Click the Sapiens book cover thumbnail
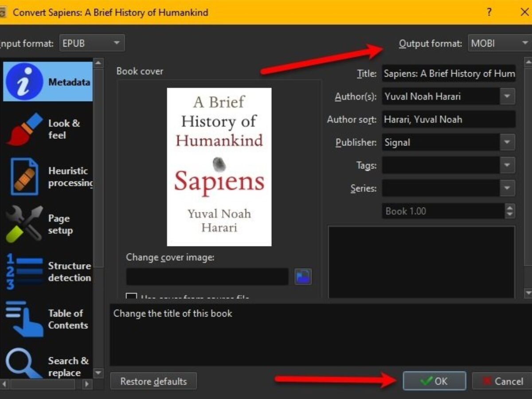 point(219,167)
